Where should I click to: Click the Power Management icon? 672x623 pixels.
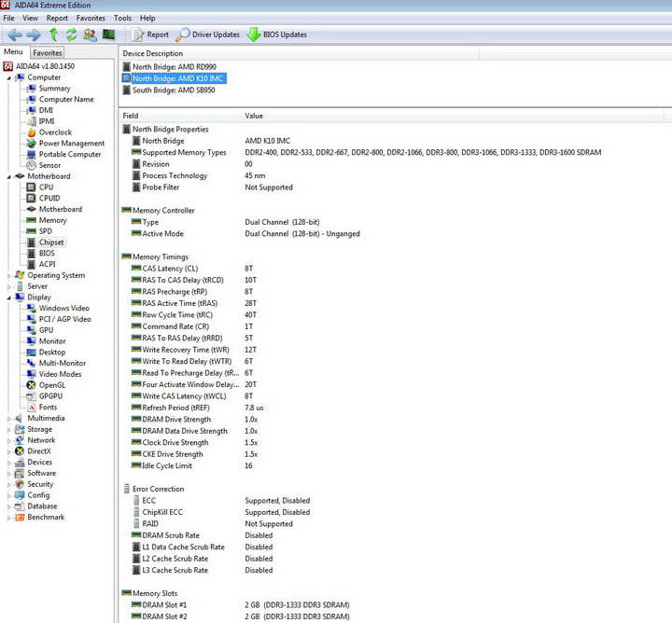(x=32, y=144)
